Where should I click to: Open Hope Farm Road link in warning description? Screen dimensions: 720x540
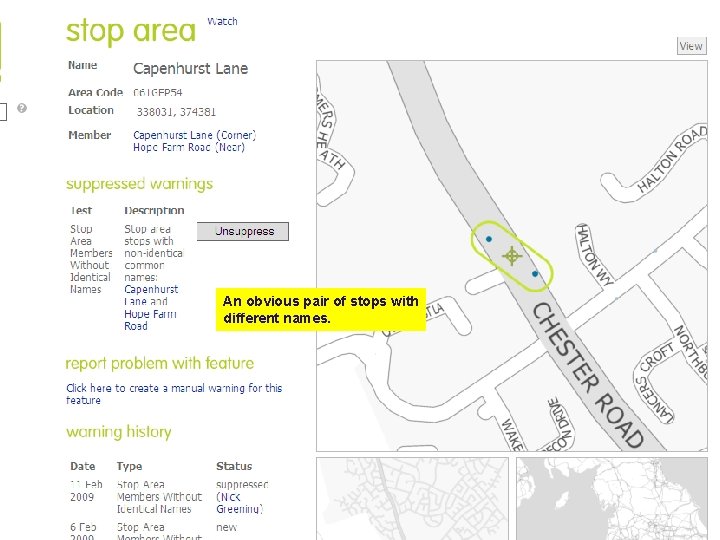(x=150, y=320)
